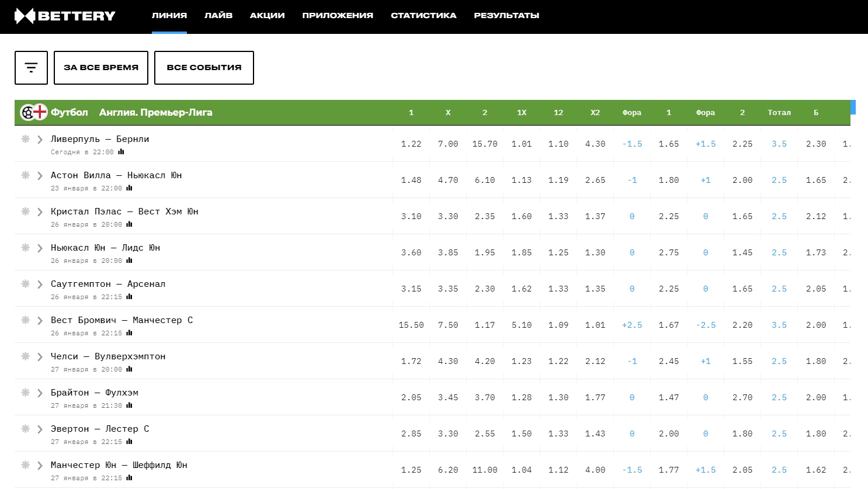Viewport: 868px width, 489px height.
Task: Expand the Брайтон — Фулхэм chevron
Action: click(40, 393)
